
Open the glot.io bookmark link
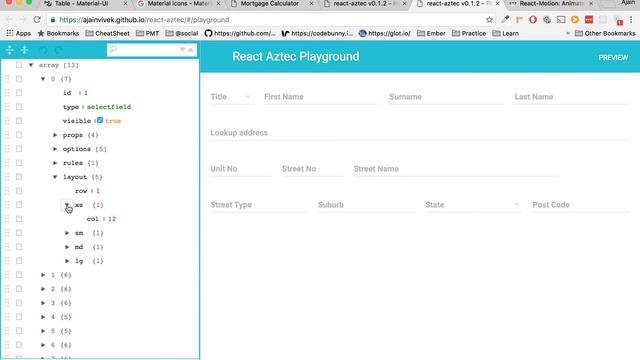click(384, 33)
